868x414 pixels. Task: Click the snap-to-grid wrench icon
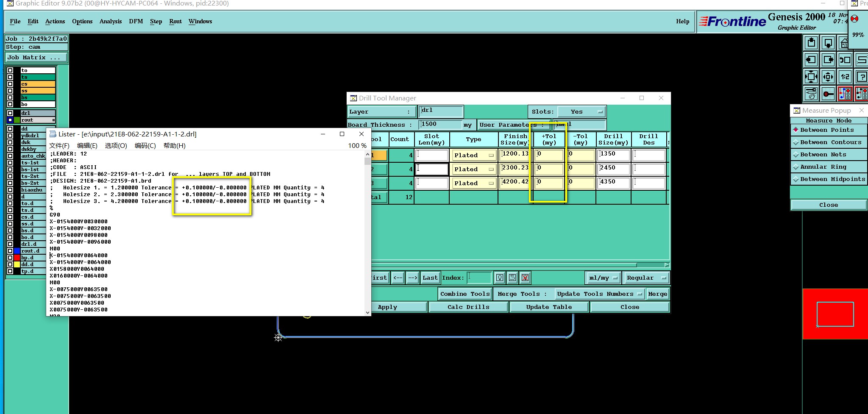[x=828, y=93]
